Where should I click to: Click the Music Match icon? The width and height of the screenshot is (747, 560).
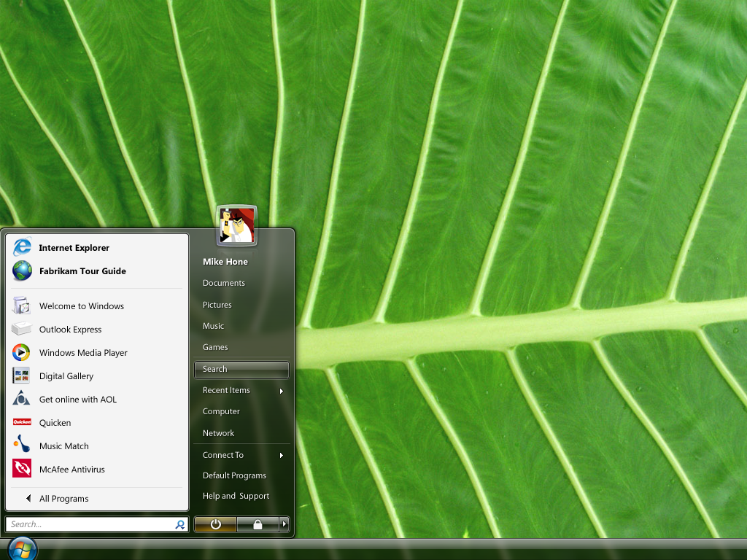(22, 444)
